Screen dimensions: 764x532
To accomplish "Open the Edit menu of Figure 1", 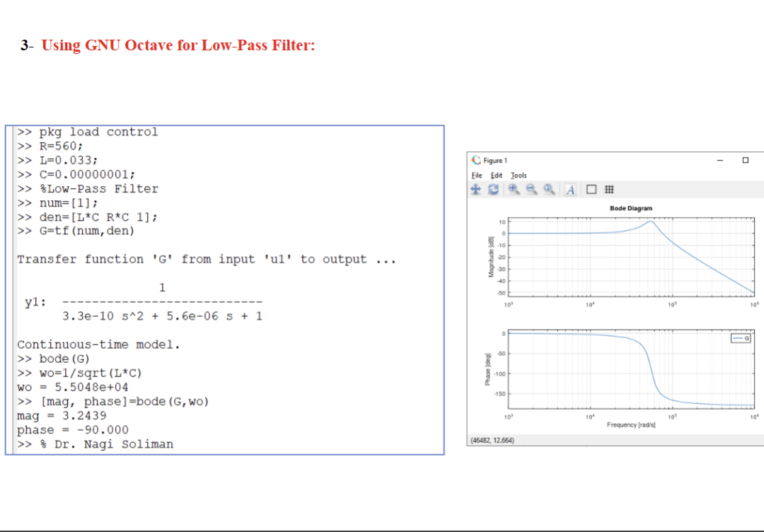I will tap(497, 175).
